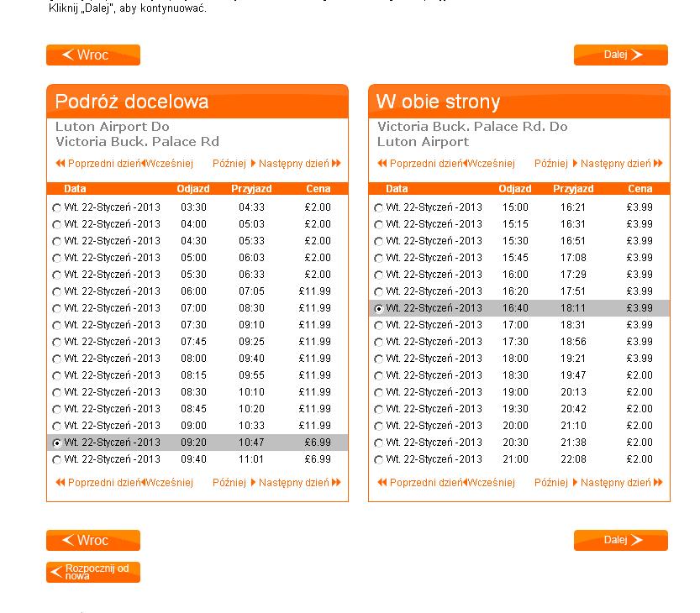Select outbound 04:00 departure radio button
700x613 pixels.
pyautogui.click(x=56, y=225)
